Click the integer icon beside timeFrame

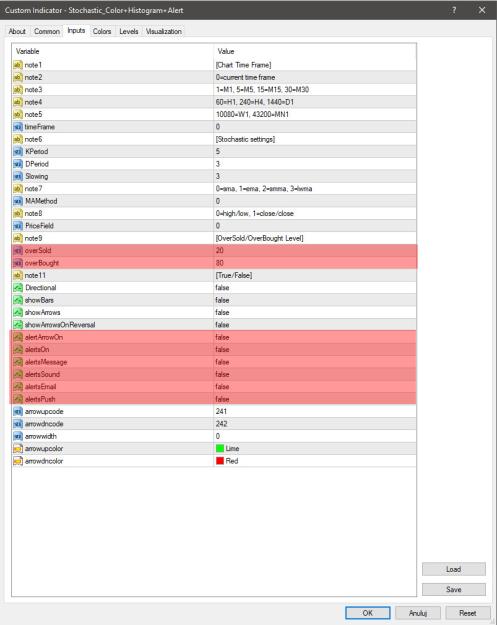(x=18, y=127)
